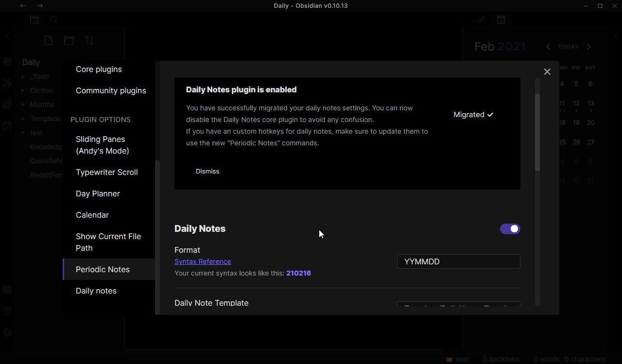Viewport: 622px width, 364px height.
Task: Go to previous month in calendar
Action: coord(548,47)
